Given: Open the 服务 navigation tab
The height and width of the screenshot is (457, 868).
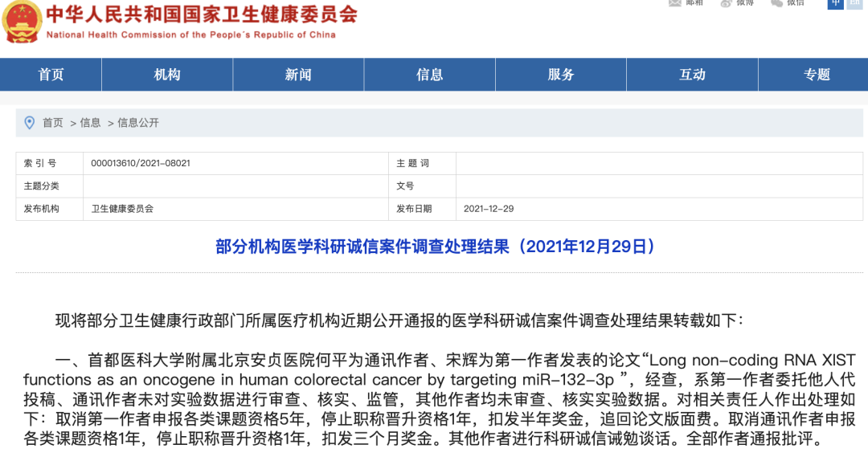Looking at the screenshot, I should click(x=561, y=74).
